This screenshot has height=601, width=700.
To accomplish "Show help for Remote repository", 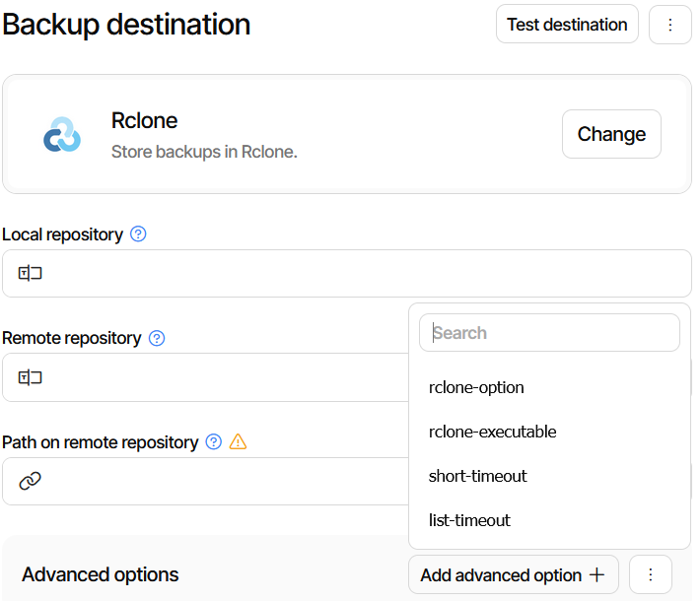I will coord(157,338).
